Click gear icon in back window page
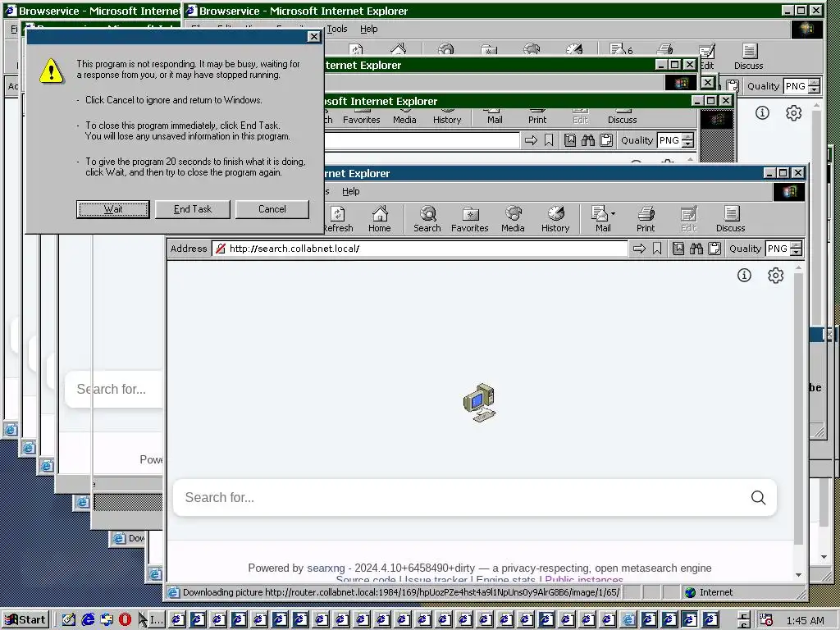 point(794,113)
